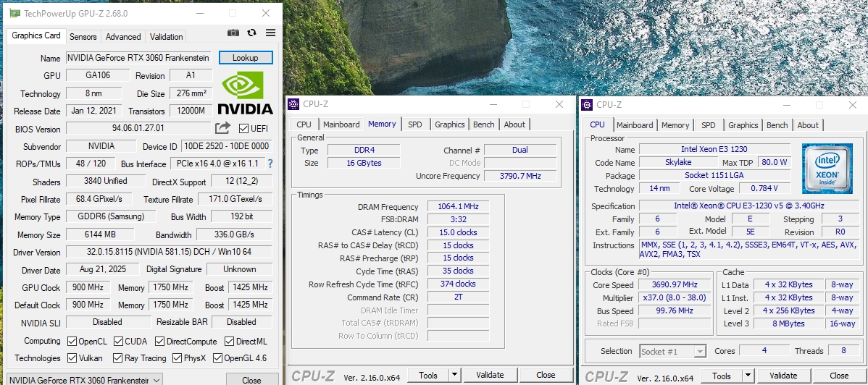This screenshot has height=385, width=868.
Task: Open About tab in Memory CPU-Z window
Action: 514,124
